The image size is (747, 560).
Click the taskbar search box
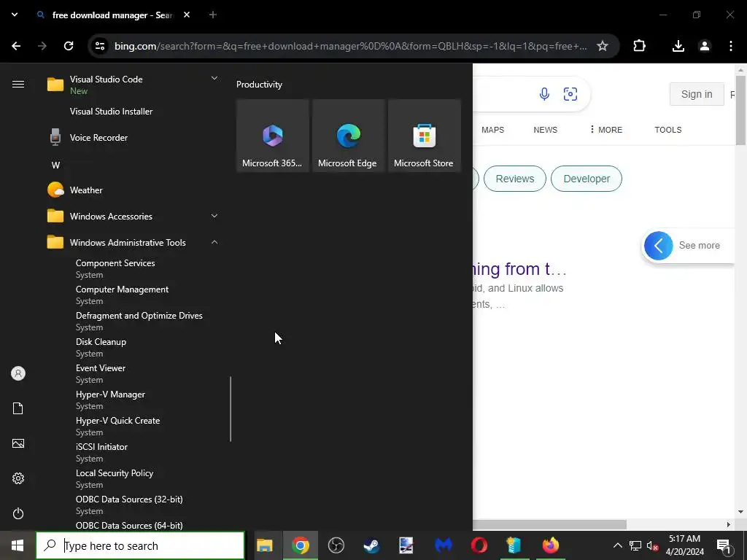click(x=140, y=545)
